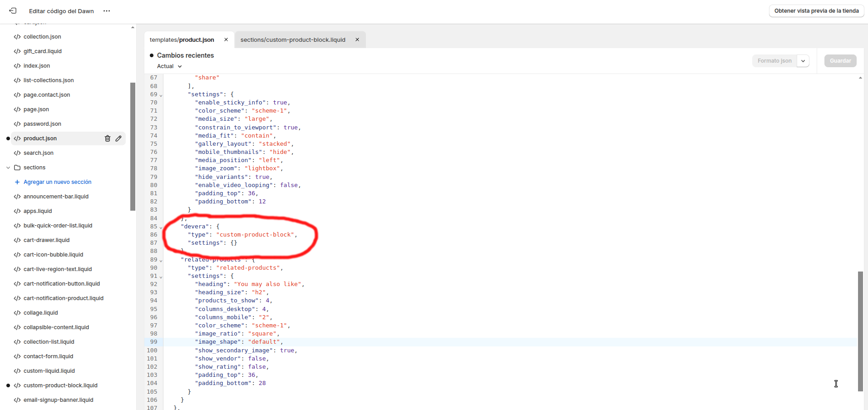Fold the devera block at line 85
Image resolution: width=868 pixels, height=410 pixels.
click(x=161, y=227)
